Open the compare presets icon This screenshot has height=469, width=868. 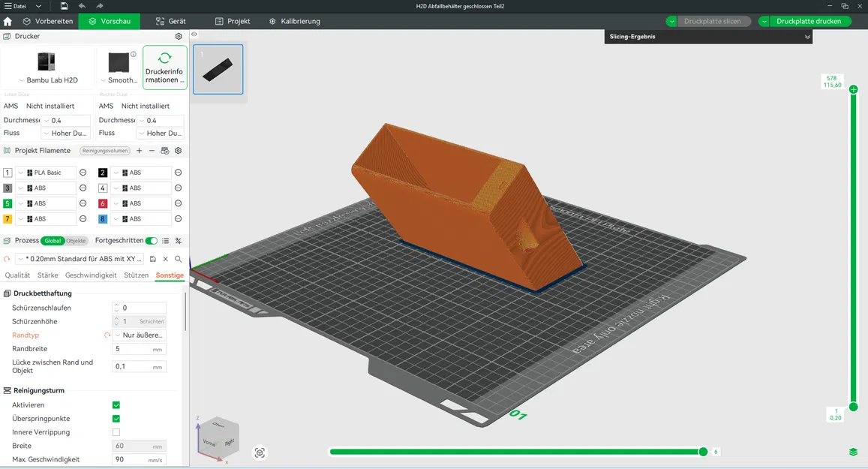[179, 241]
